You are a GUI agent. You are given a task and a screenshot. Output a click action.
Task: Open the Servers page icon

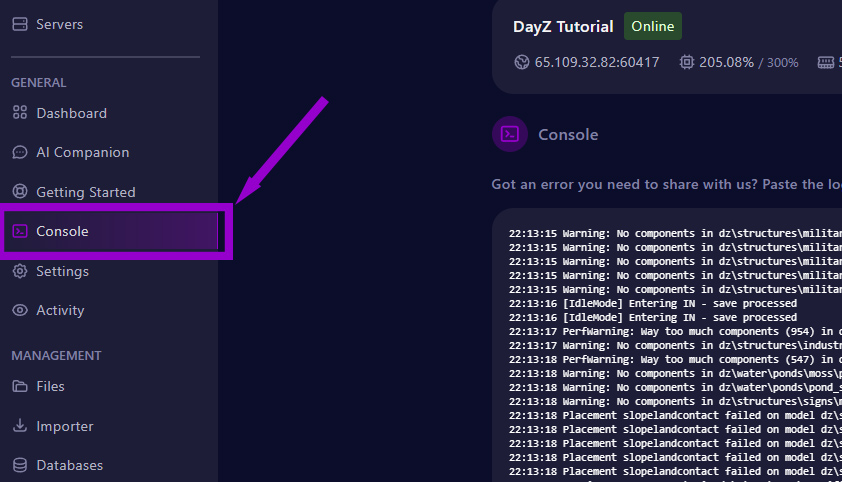tap(20, 24)
